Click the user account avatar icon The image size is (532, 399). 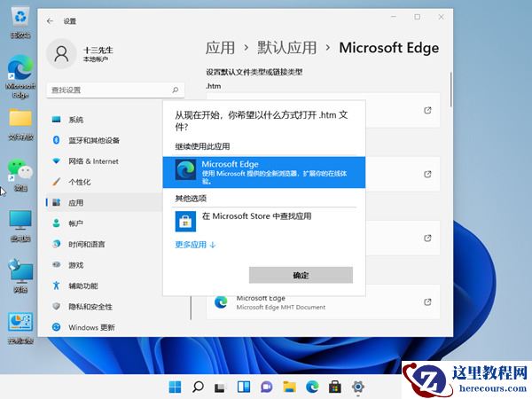tap(61, 54)
